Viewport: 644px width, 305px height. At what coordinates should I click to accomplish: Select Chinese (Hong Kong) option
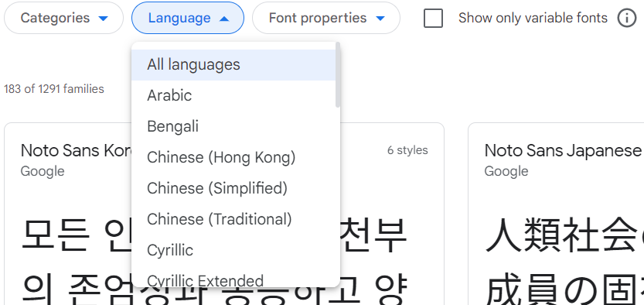coord(233,157)
